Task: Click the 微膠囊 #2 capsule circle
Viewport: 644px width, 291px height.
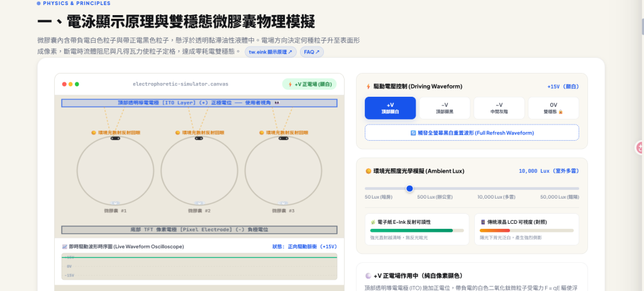Action: click(x=199, y=170)
